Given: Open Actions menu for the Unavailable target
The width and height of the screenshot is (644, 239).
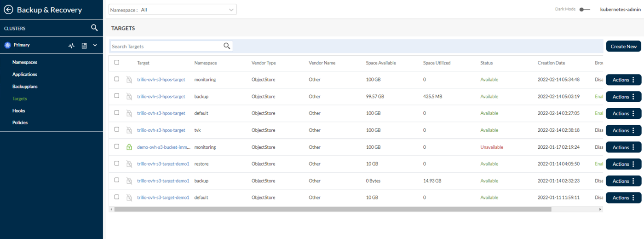Looking at the screenshot, I should (623, 147).
